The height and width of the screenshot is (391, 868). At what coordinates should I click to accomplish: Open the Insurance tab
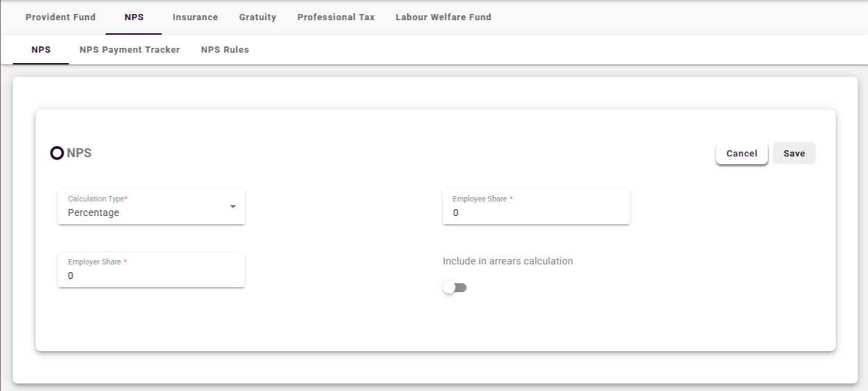point(195,17)
